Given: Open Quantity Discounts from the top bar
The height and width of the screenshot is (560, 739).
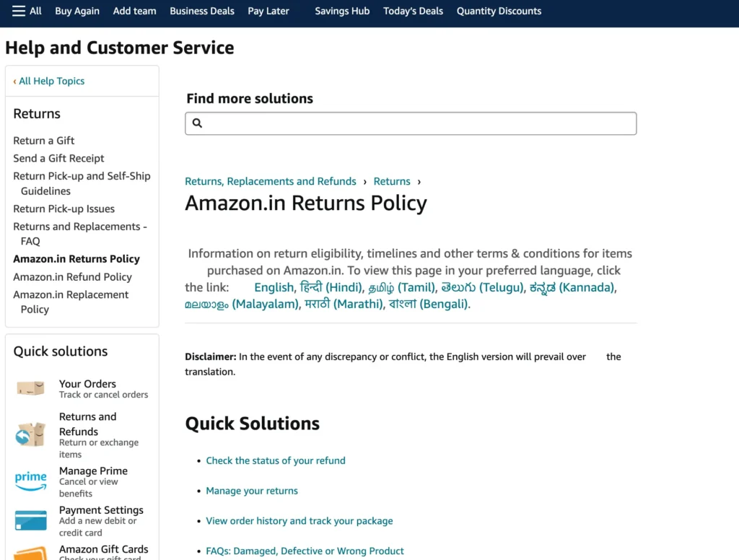Looking at the screenshot, I should 499,11.
